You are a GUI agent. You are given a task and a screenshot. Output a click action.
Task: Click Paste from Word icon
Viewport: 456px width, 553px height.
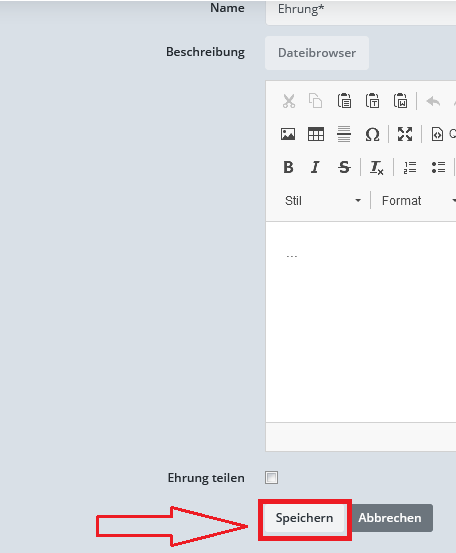[401, 101]
